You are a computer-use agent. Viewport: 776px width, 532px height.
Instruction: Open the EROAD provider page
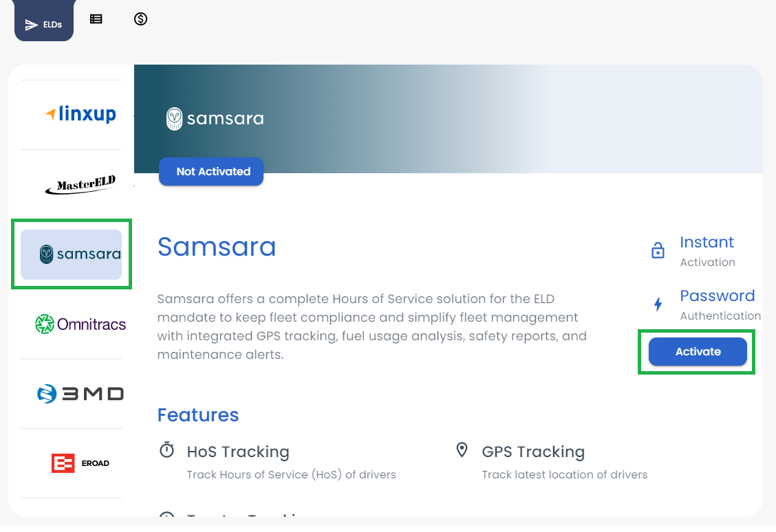[x=80, y=463]
